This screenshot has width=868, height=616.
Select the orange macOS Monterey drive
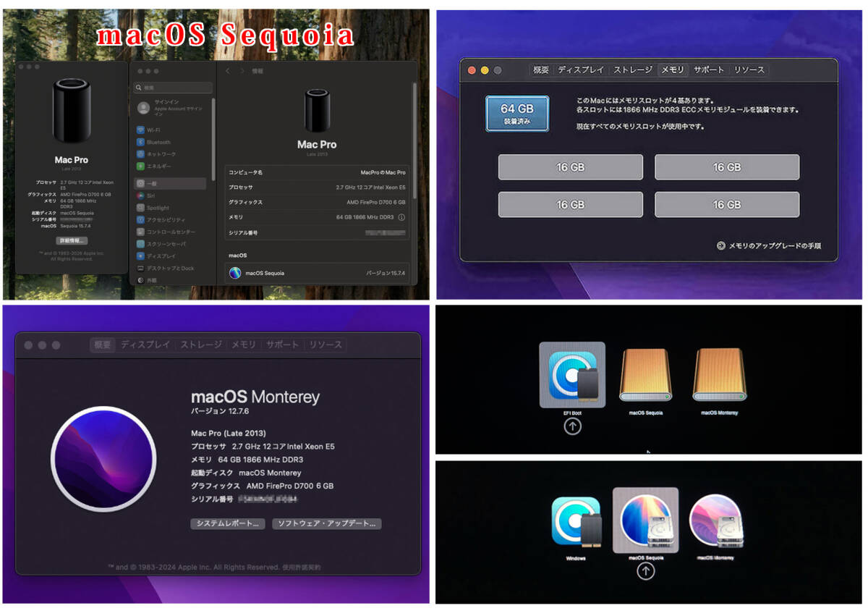[719, 374]
